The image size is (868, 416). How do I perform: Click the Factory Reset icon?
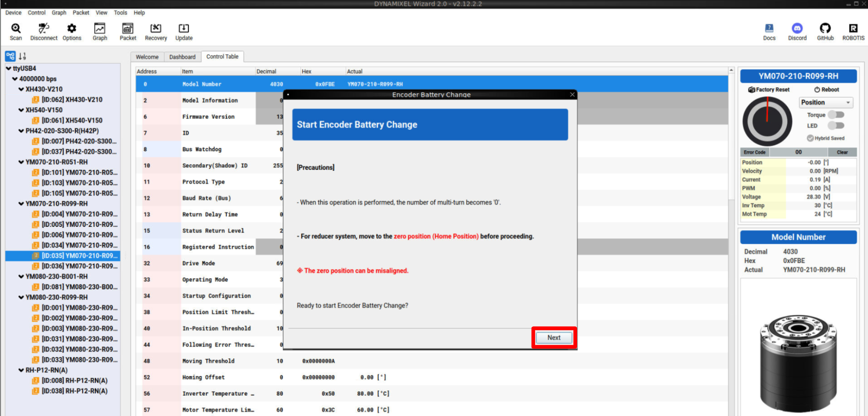[751, 90]
